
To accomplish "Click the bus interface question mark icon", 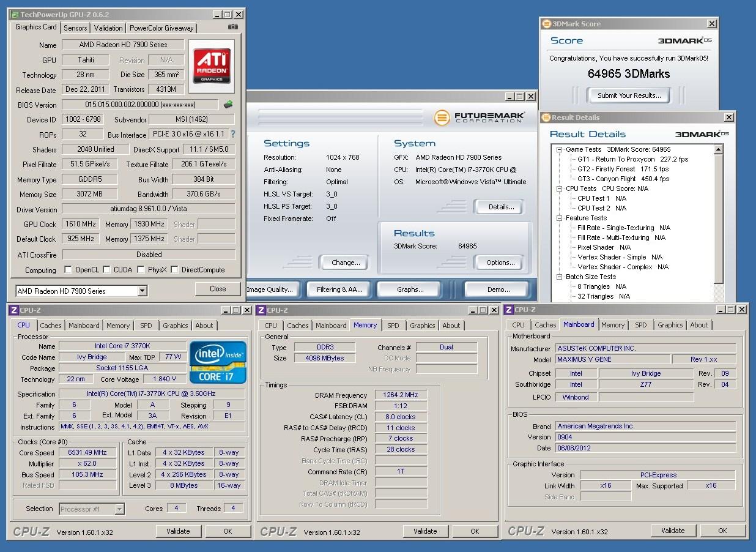I will (x=232, y=134).
